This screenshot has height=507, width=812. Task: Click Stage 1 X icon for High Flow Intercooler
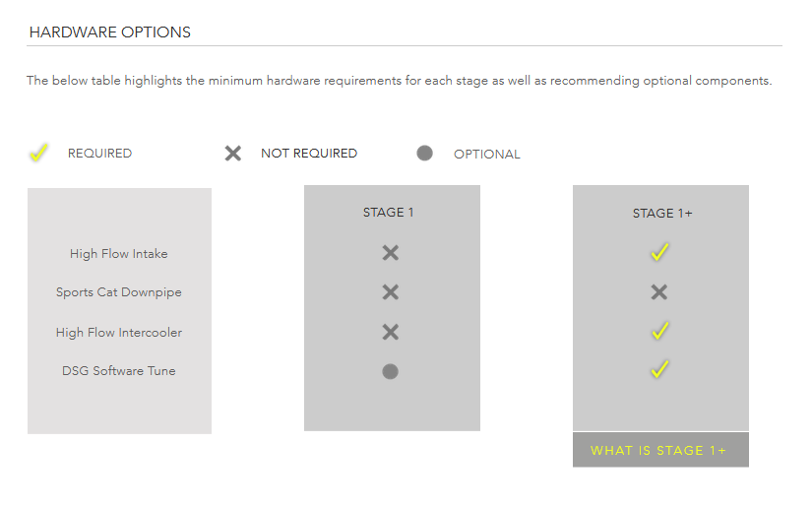click(x=391, y=332)
